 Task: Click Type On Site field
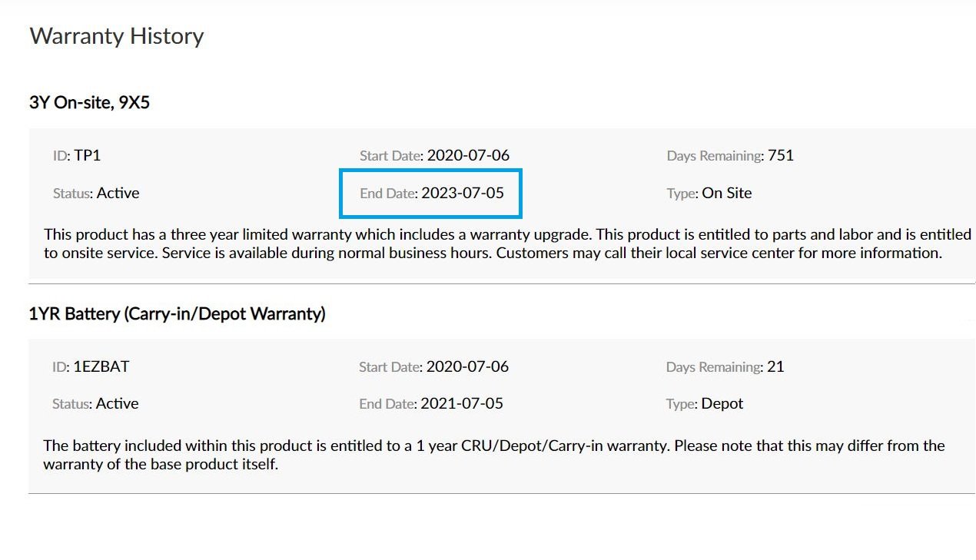point(709,193)
